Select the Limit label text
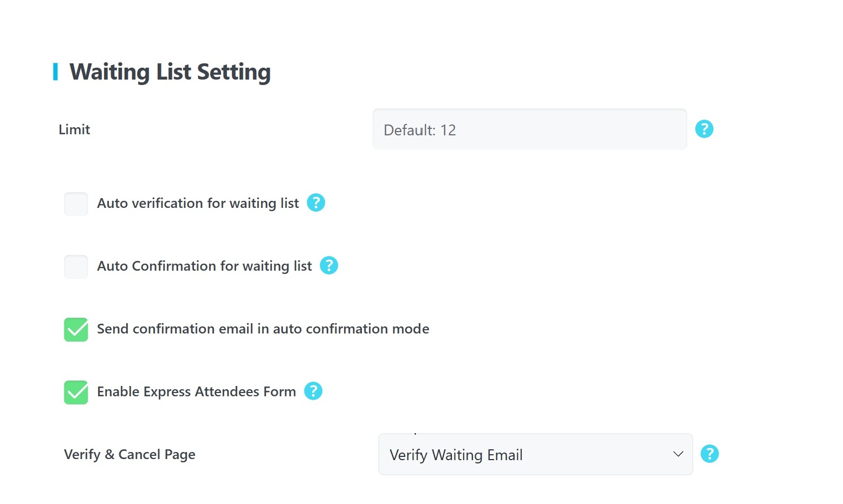 tap(74, 129)
